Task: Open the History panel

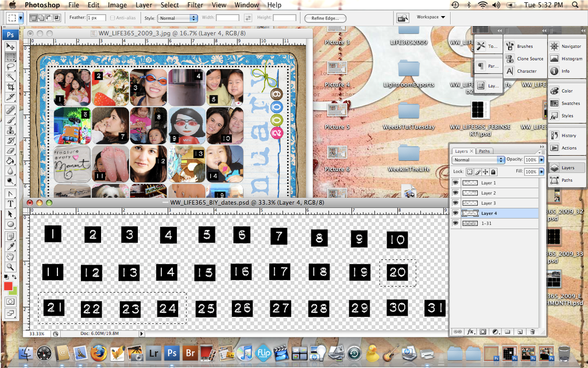Action: tap(567, 136)
